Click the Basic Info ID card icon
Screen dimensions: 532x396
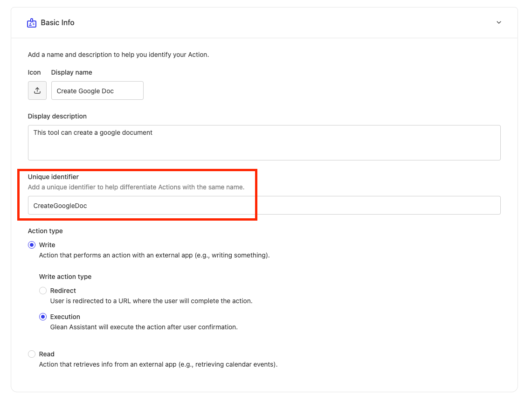tap(32, 23)
